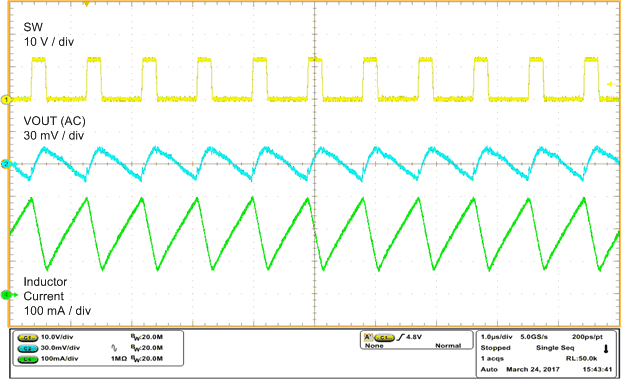Screen dimensions: 625x379
Task: Select the green C4 channel badge in readout
Action: click(x=28, y=359)
